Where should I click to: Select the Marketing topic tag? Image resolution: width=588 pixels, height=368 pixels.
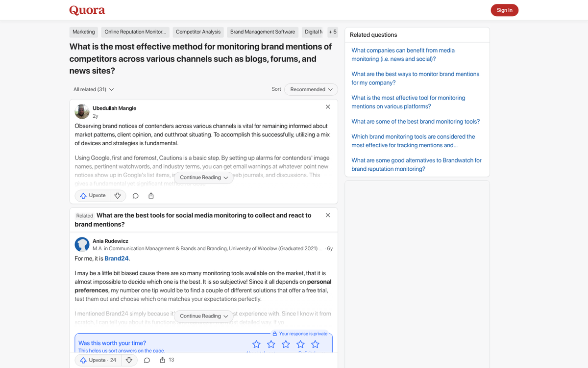click(x=83, y=31)
